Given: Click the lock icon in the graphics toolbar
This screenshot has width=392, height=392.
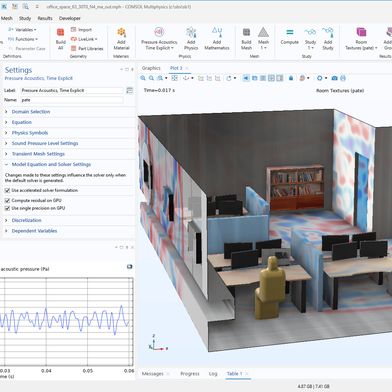Looking at the screenshot, I should pyautogui.click(x=291, y=78).
